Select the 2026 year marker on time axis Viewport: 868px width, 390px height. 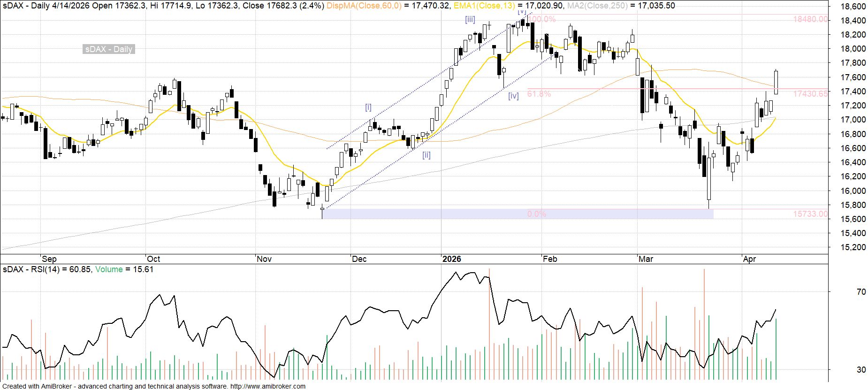pos(452,259)
